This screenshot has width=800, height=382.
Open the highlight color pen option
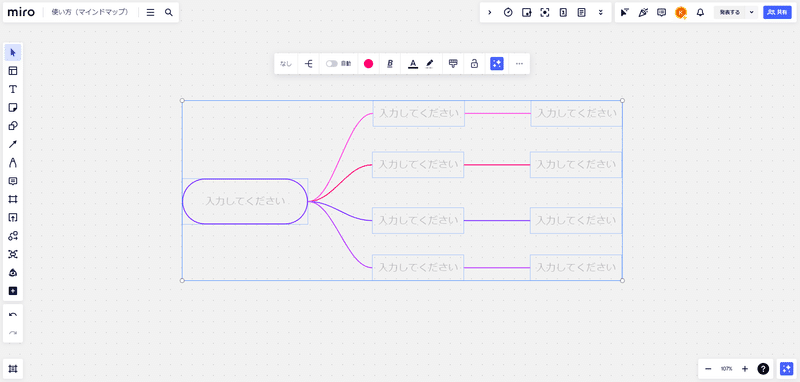430,64
